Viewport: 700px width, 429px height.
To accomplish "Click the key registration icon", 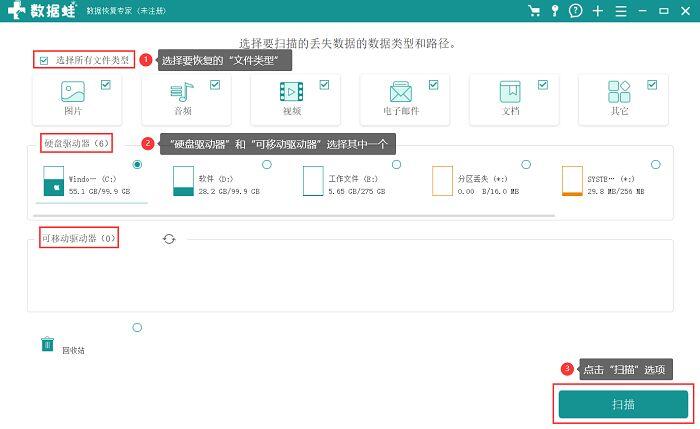I will click(x=554, y=11).
